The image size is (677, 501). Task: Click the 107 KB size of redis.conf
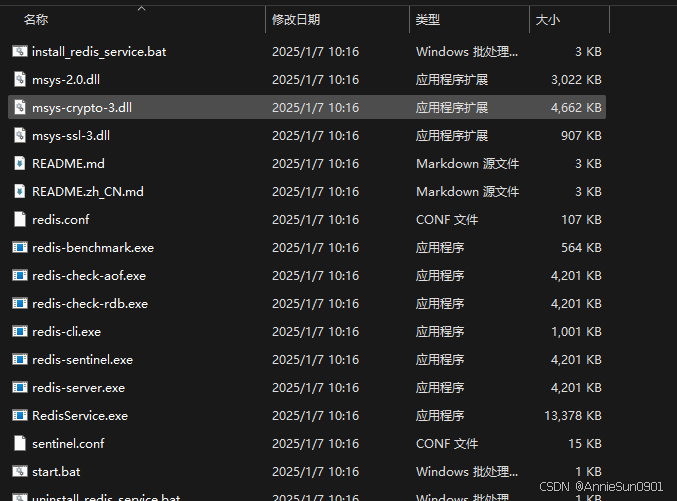click(x=581, y=220)
